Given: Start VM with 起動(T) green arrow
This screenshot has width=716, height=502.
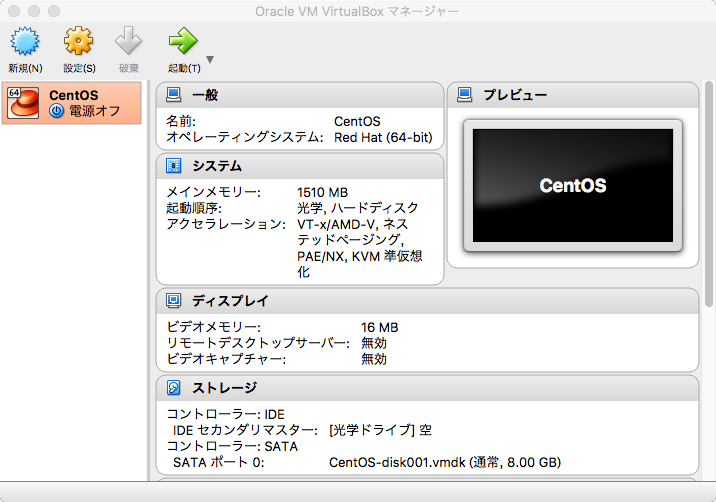Looking at the screenshot, I should click(x=183, y=42).
